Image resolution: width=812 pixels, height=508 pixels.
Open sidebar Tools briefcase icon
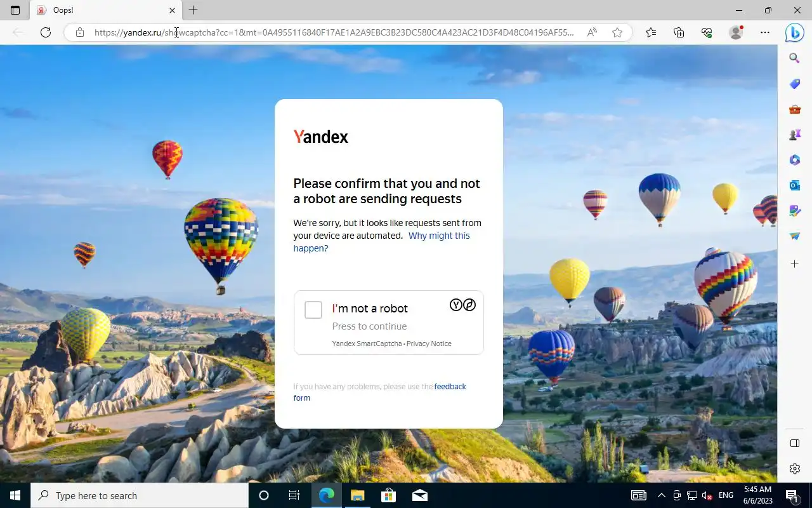click(x=794, y=109)
